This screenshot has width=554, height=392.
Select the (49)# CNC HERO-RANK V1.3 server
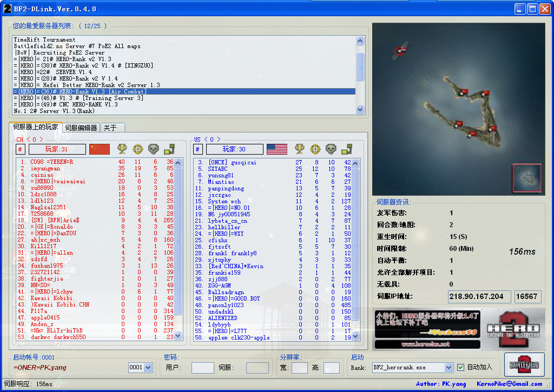coord(184,104)
